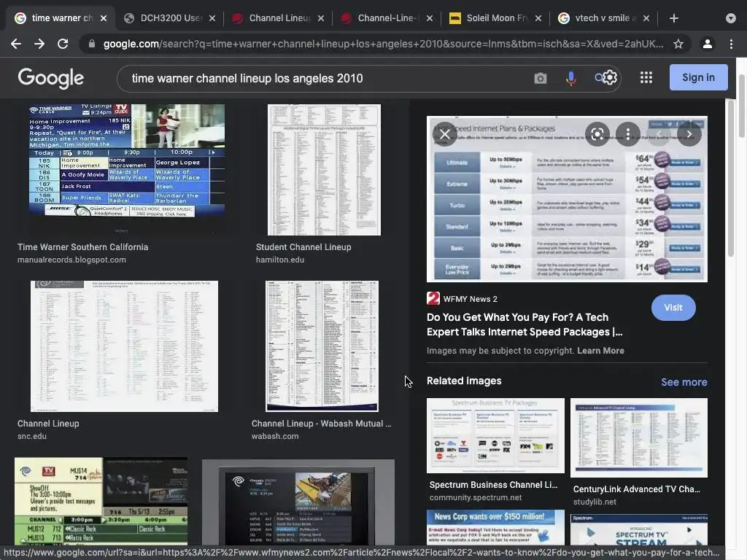The image size is (747, 560).
Task: Open the Wabash Mutual Channel Lineup thumbnail
Action: [322, 346]
